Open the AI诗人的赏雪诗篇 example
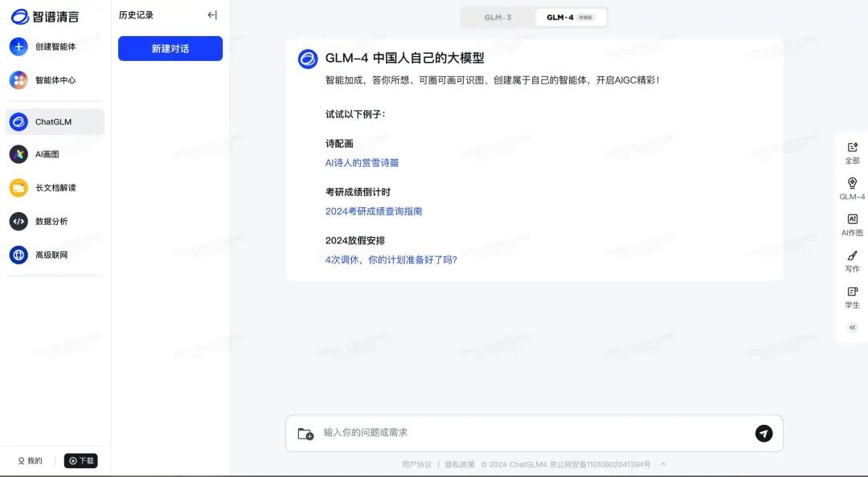The image size is (868, 477). click(362, 163)
